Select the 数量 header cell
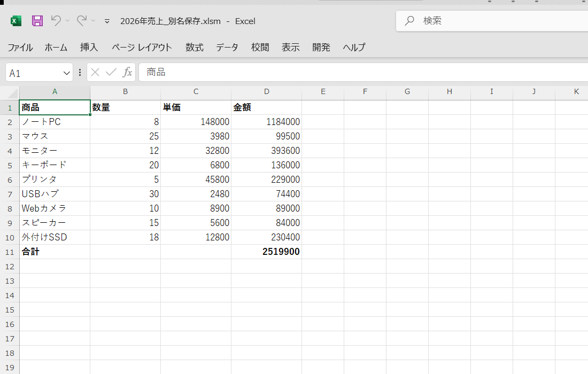Image resolution: width=588 pixels, height=374 pixels. [x=125, y=107]
